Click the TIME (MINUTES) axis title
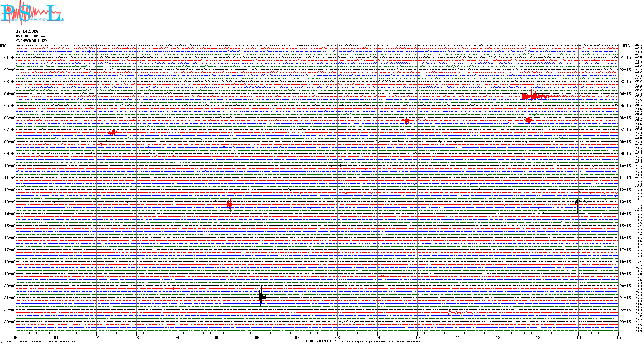Image resolution: width=644 pixels, height=346 pixels. pos(321,341)
